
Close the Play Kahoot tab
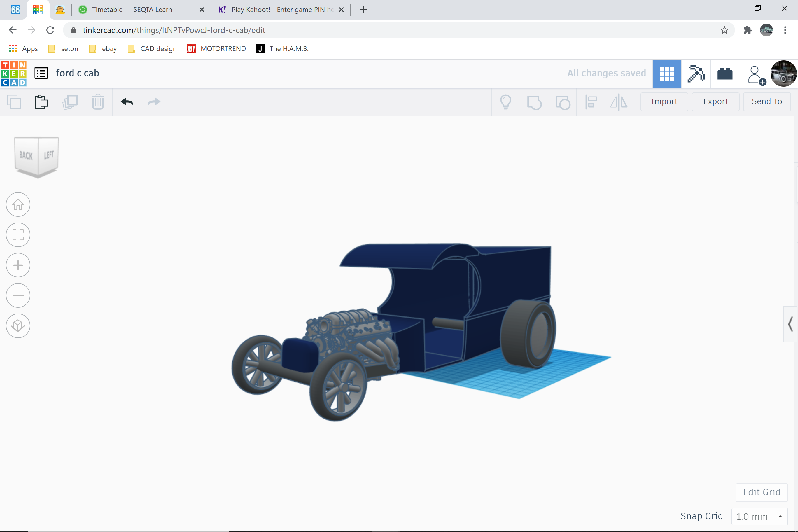[341, 10]
